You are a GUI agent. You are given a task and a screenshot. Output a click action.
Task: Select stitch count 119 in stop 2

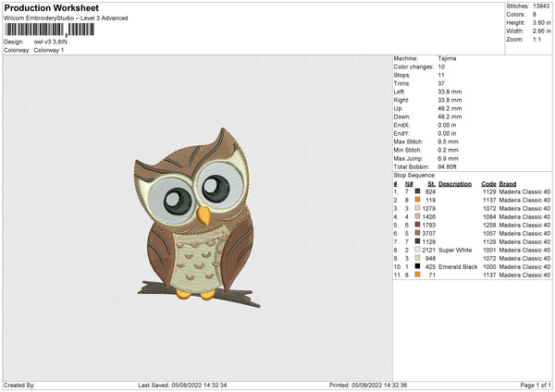430,201
